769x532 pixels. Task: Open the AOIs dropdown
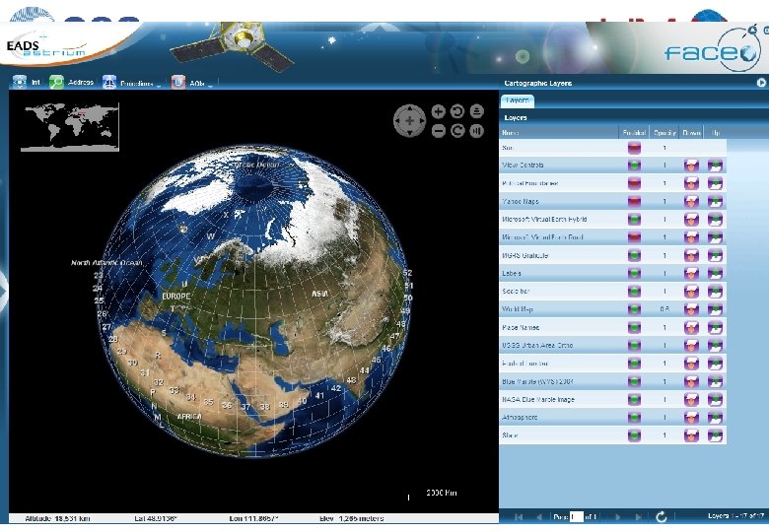(192, 83)
